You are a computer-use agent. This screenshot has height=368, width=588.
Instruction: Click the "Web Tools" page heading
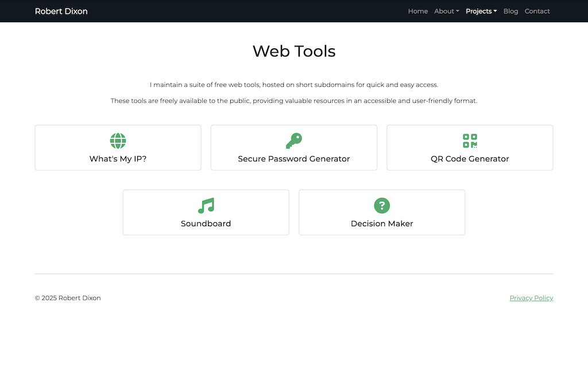click(x=294, y=51)
